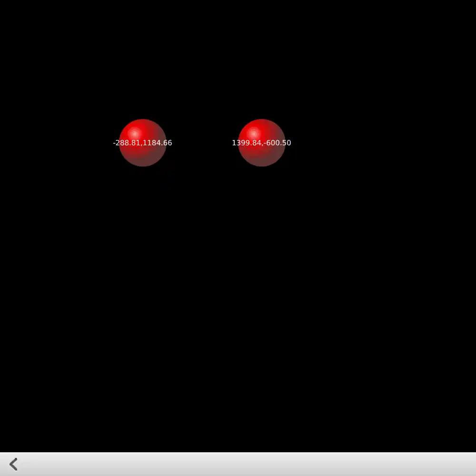
Task: Click the empty gray bottom toolbar center
Action: pyautogui.click(x=238, y=464)
